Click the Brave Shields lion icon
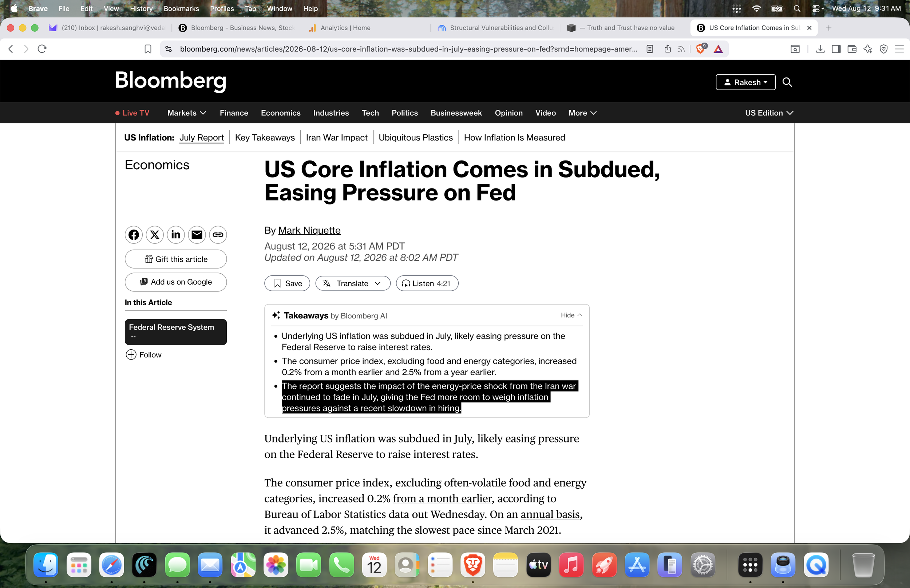Screen dimensions: 910x588 701,49
